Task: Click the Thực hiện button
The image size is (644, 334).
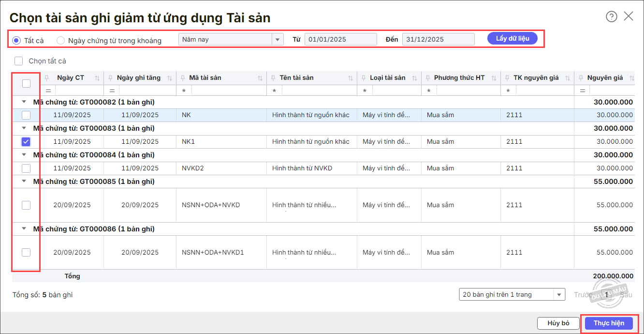Action: coord(609,323)
